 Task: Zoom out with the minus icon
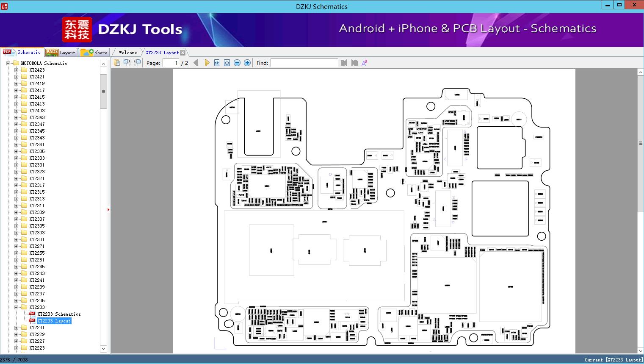point(237,63)
